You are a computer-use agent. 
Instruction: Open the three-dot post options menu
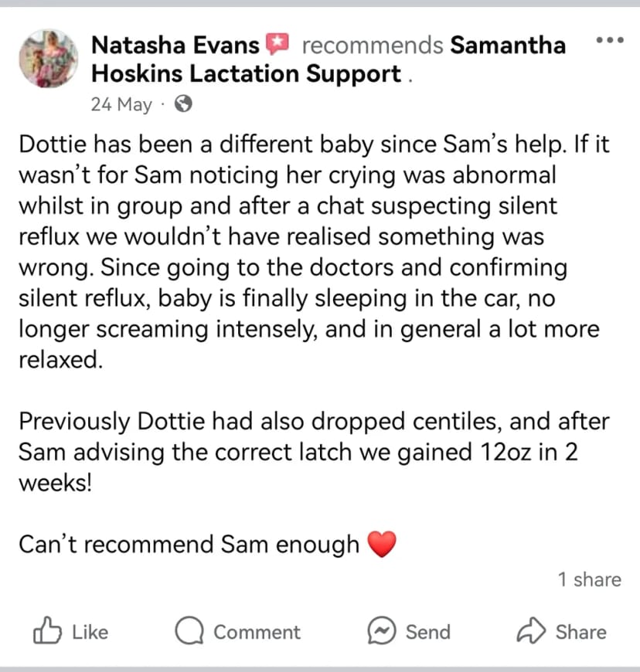click(x=610, y=40)
